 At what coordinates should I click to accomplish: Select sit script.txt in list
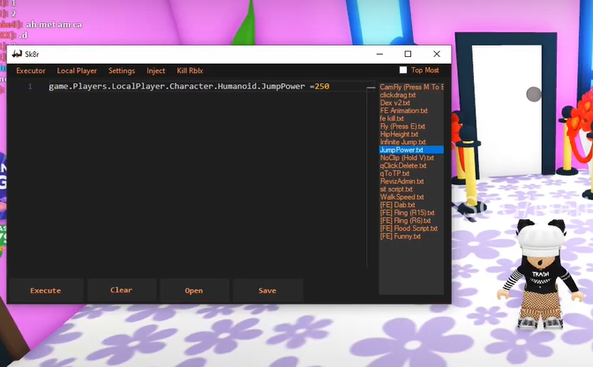coord(396,189)
